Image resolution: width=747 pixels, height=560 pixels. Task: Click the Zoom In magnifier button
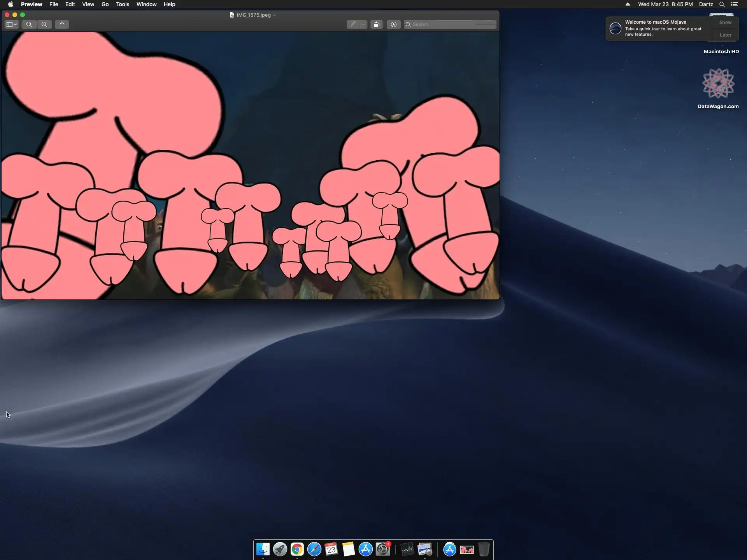(44, 24)
